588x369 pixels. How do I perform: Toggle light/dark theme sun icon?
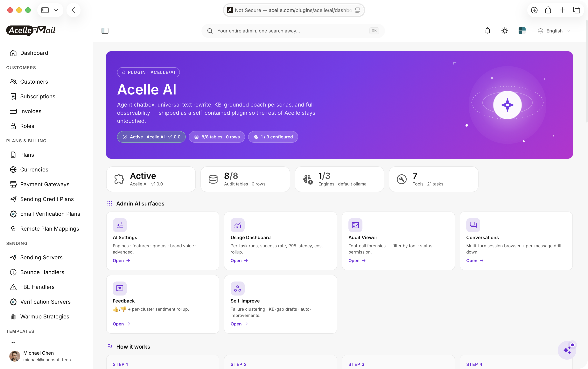(x=505, y=31)
